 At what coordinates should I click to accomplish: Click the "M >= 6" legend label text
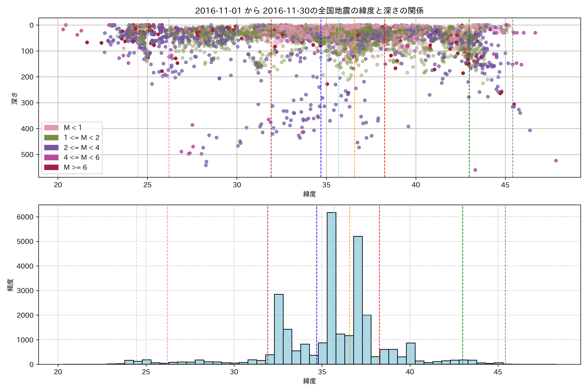click(75, 168)
